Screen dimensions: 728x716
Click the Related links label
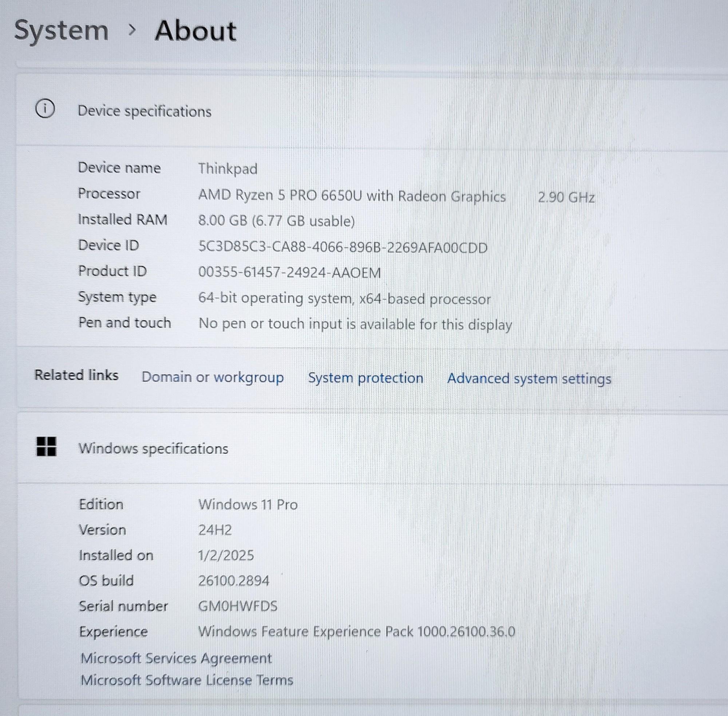(x=76, y=375)
